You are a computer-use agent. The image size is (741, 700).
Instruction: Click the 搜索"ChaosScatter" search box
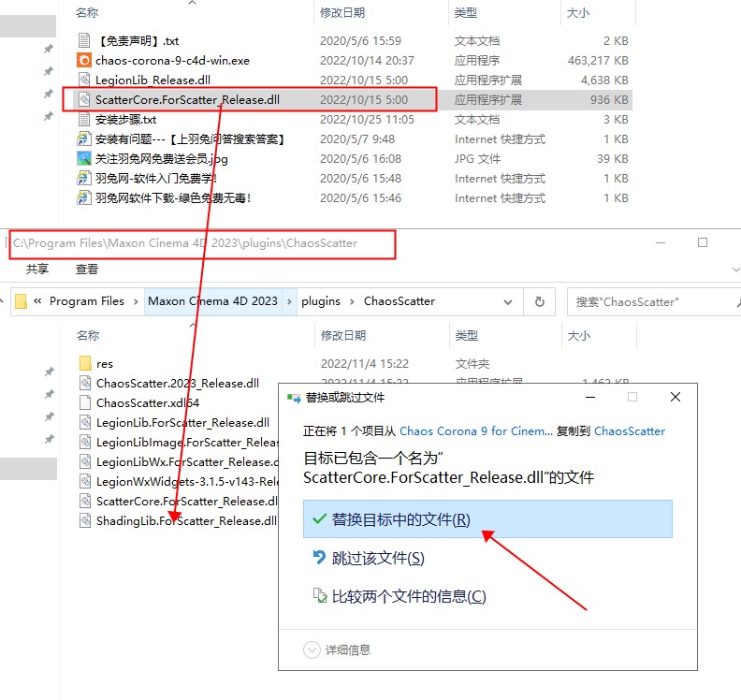pos(652,301)
